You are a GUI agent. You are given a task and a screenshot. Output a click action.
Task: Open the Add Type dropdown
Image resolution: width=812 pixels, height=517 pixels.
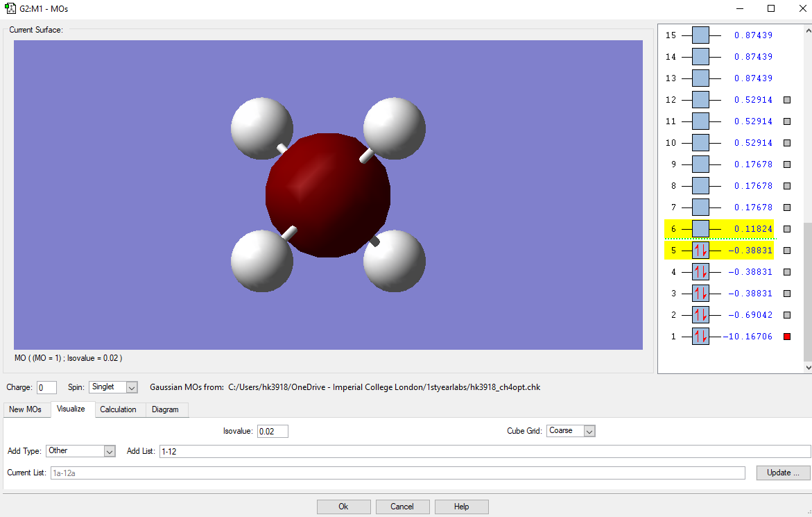[109, 451]
